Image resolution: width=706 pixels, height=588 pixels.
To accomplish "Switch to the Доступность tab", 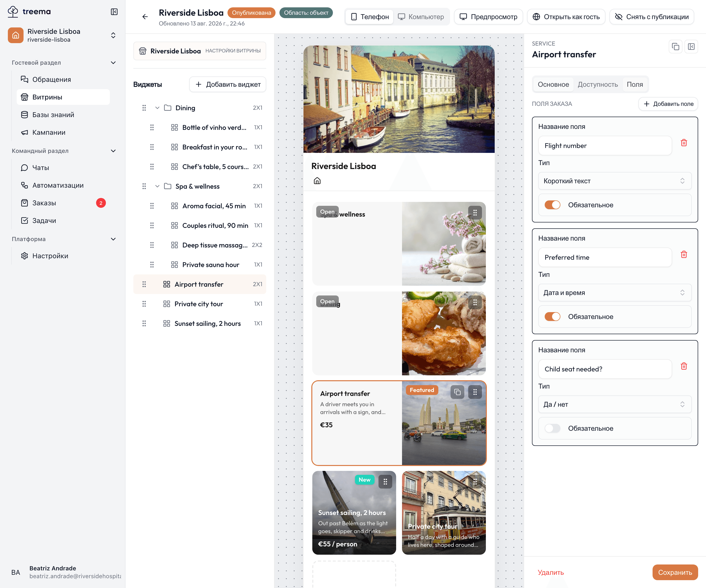I will (597, 84).
